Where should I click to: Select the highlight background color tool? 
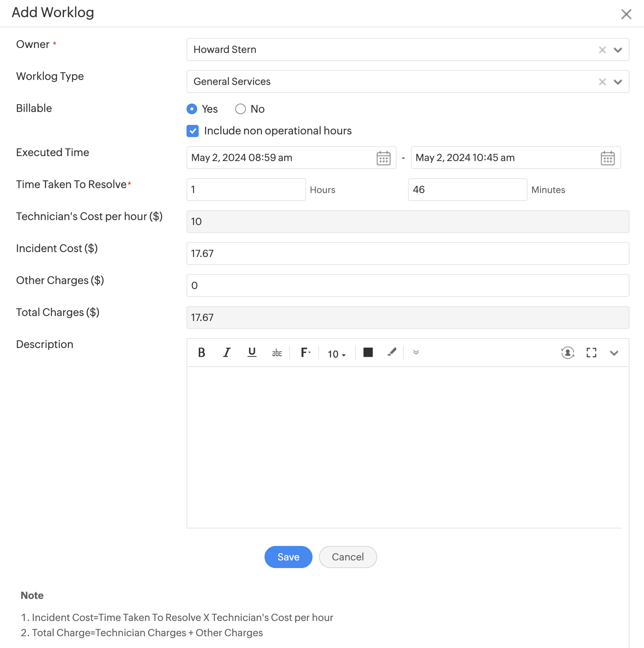click(392, 352)
